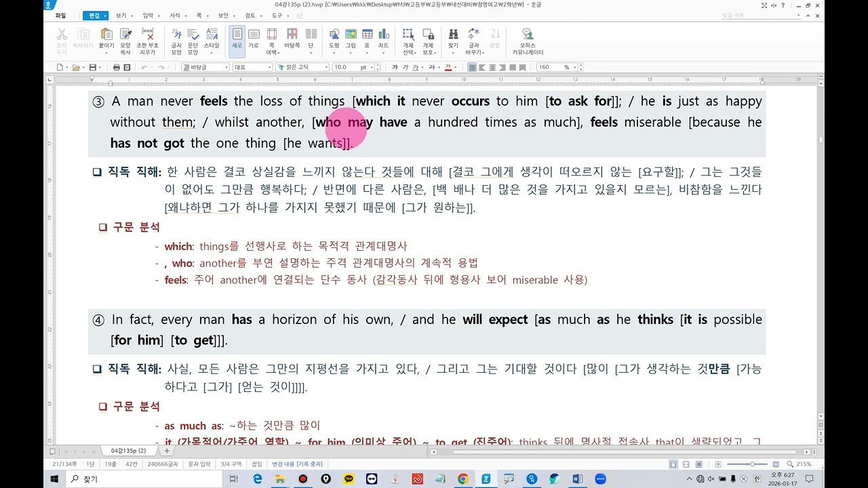The height and width of the screenshot is (488, 868).
Task: Click the 바탕쪽 master page icon
Action: (x=292, y=34)
